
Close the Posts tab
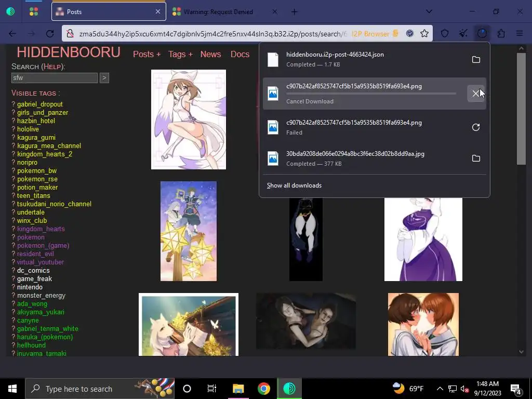click(x=158, y=11)
